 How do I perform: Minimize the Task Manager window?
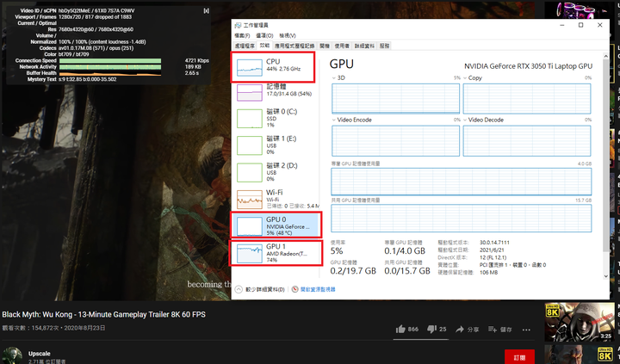point(562,25)
